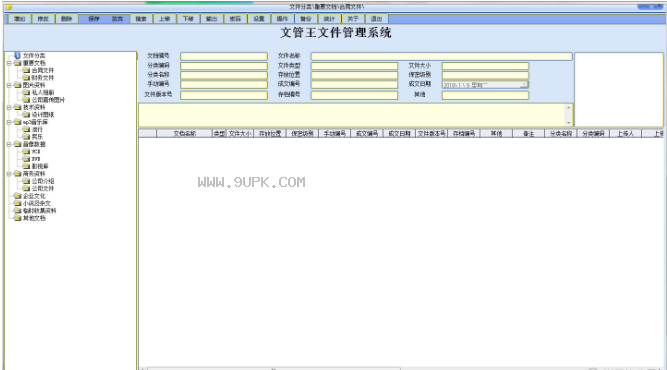Click the 文件分类 root icon in the tree

(x=17, y=55)
